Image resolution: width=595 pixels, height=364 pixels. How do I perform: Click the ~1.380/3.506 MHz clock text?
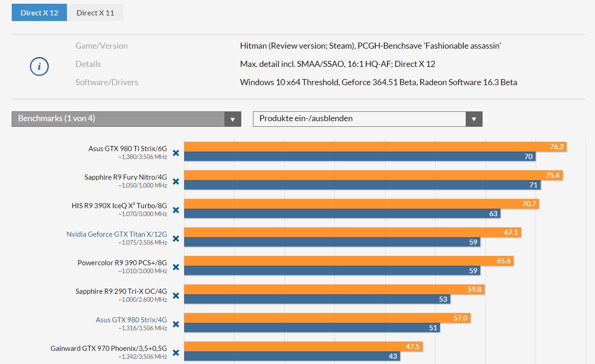(142, 157)
